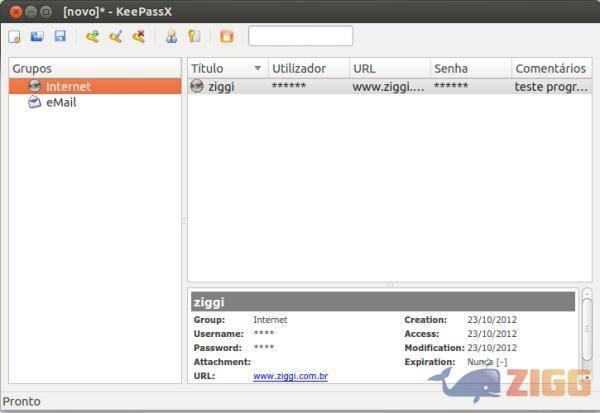Click the Lock Workspace toolbar icon
600x413 pixels.
226,37
